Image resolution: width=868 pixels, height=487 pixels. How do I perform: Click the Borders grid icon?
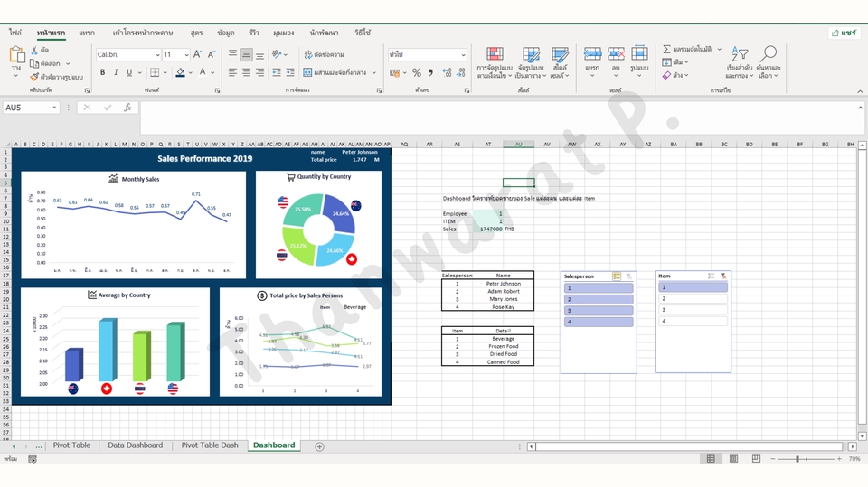(x=155, y=72)
